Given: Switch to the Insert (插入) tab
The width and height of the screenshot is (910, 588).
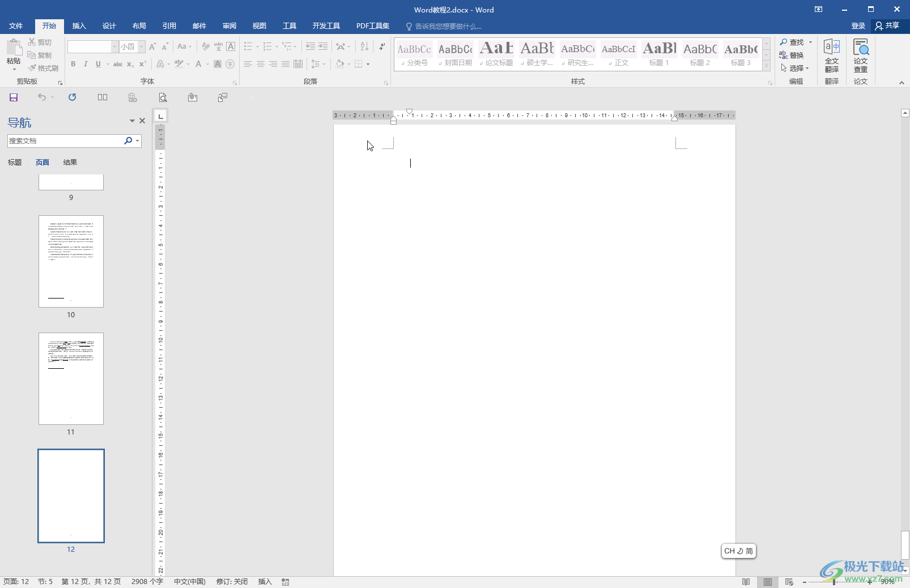Looking at the screenshot, I should tap(79, 26).
